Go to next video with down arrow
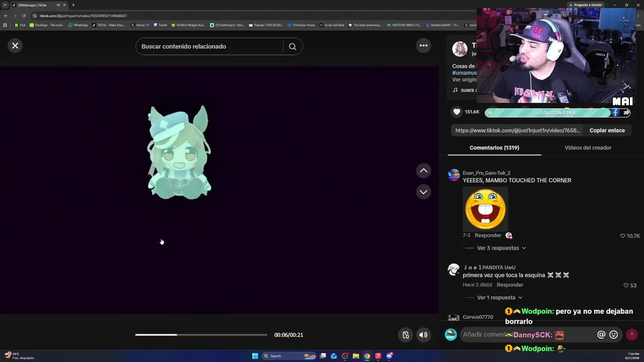This screenshot has width=644, height=362. (x=424, y=192)
